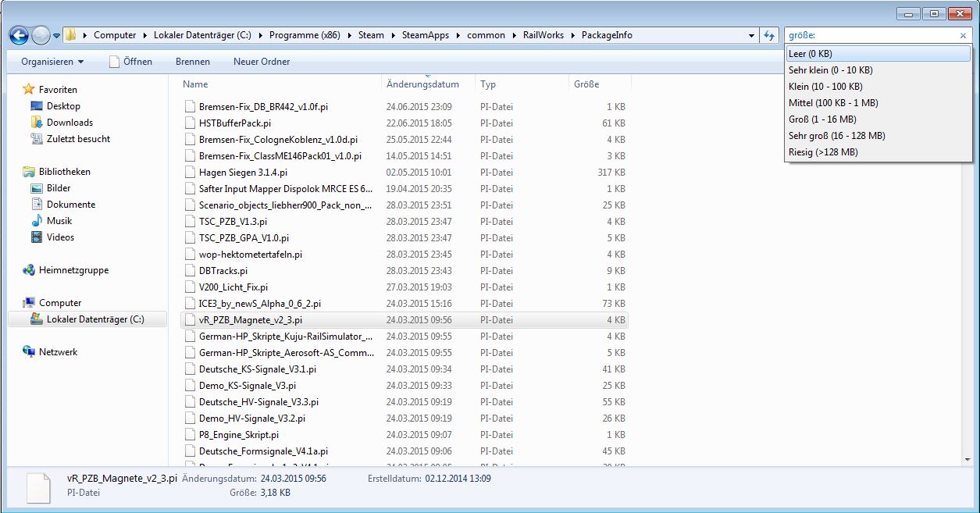This screenshot has width=980, height=513.
Task: Open the address bar history dropdown
Action: click(x=751, y=36)
